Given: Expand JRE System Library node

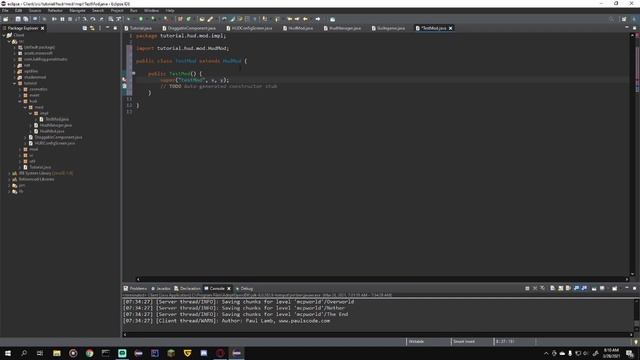Looking at the screenshot, I should click(9, 173).
